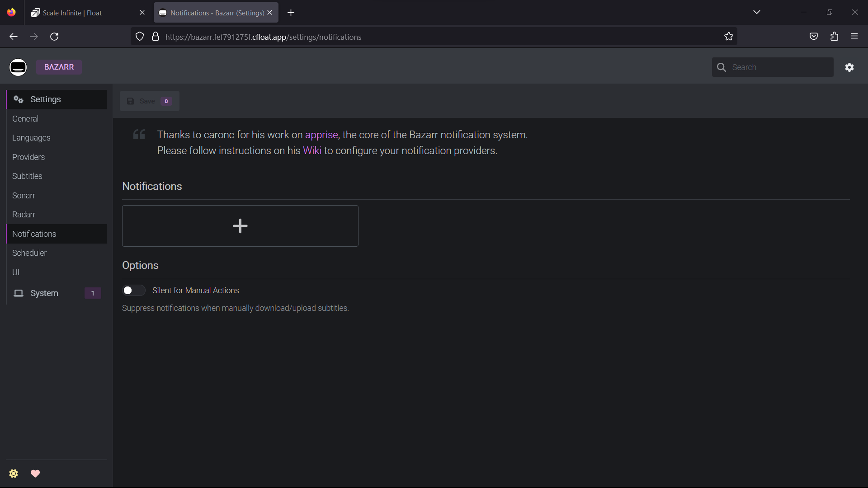868x488 pixels.
Task: Click the Languages sidebar item
Action: (x=32, y=138)
